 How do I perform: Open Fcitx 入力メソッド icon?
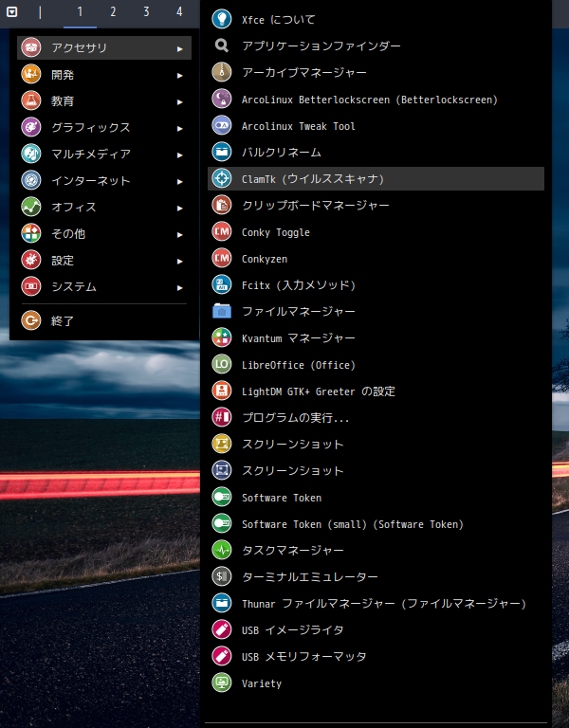pos(222,284)
